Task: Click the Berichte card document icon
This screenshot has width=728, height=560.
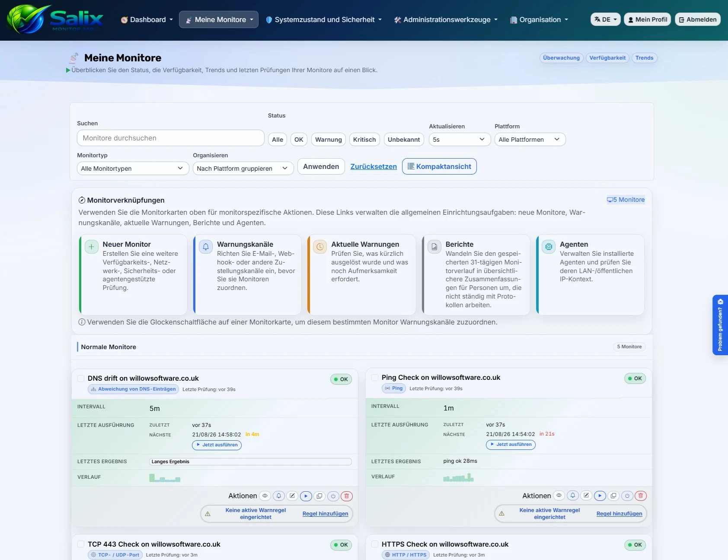Action: (434, 247)
